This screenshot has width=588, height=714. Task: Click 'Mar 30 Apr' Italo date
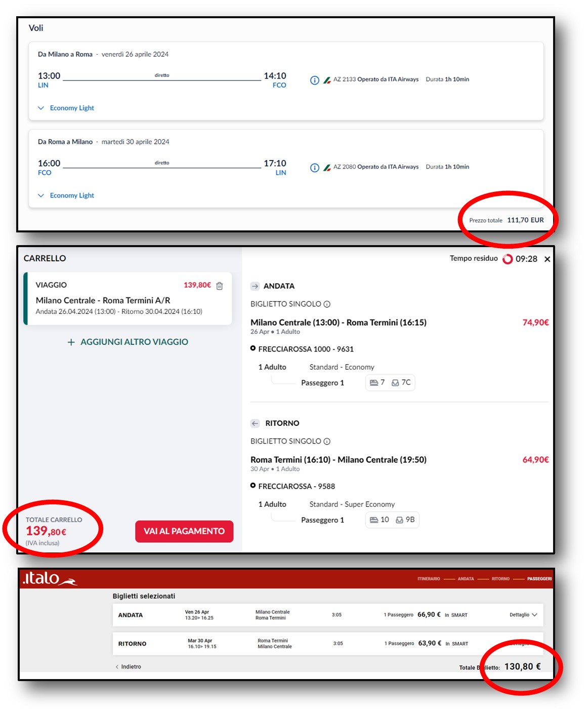pos(200,641)
